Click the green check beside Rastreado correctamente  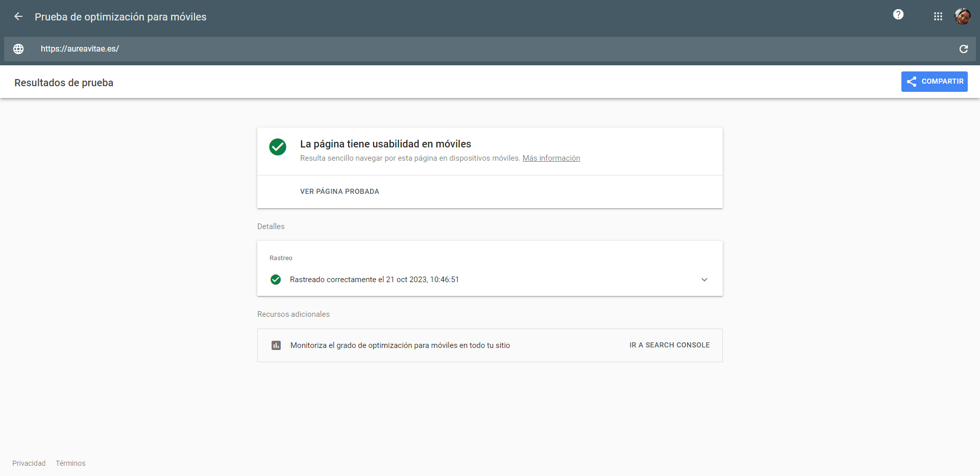pyautogui.click(x=276, y=280)
